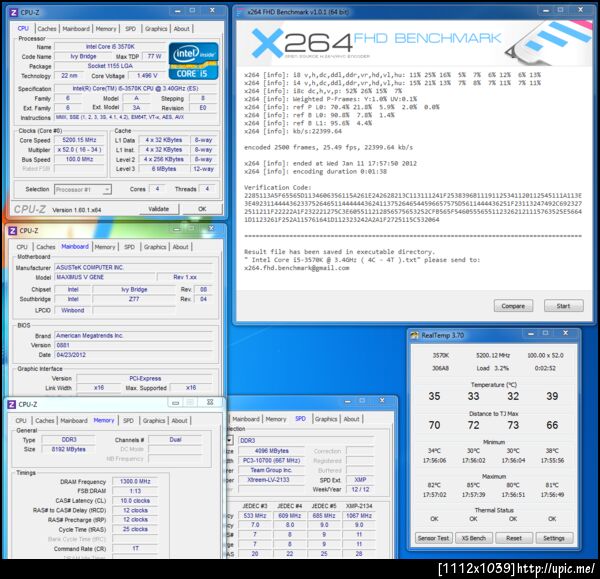Open the Caches tab in top CPU-Z window
The height and width of the screenshot is (579, 600).
(x=47, y=29)
